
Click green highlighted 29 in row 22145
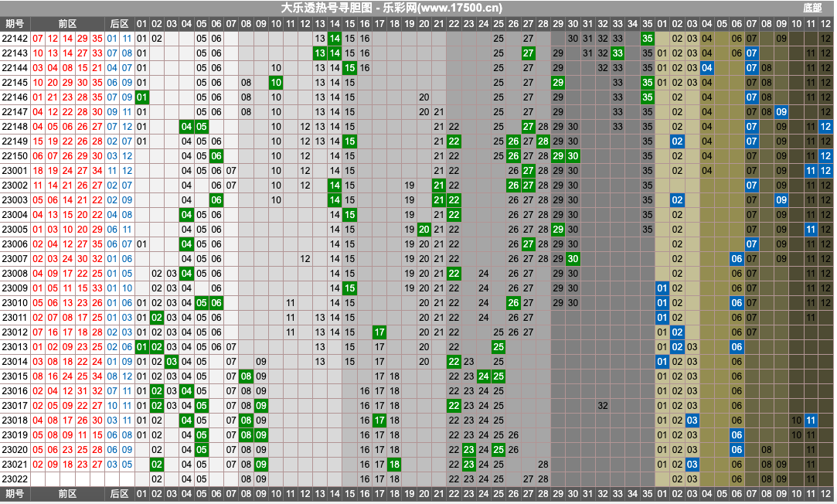click(x=558, y=83)
